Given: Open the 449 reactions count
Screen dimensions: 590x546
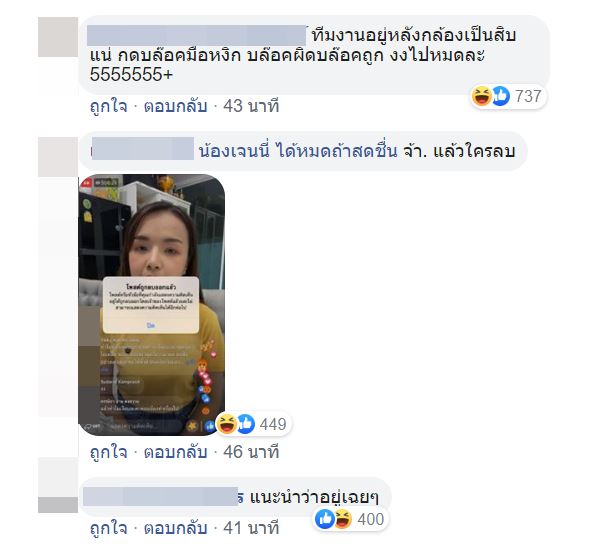Looking at the screenshot, I should pos(273,424).
